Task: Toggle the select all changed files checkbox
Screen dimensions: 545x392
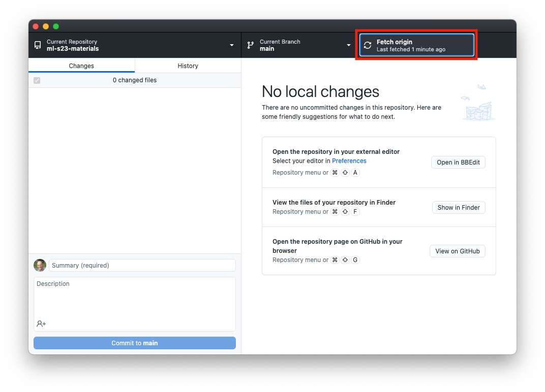Action: 37,80
